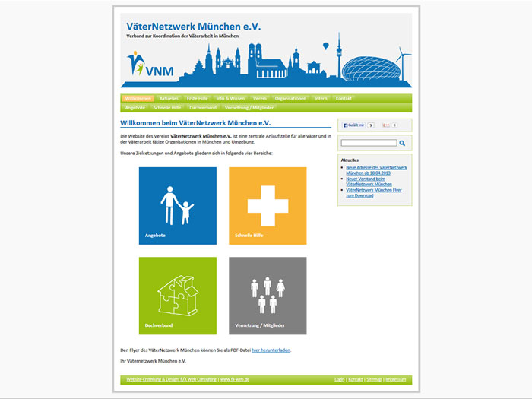Open 'Neuer Vorstand beim VäterNetzwerk München' link
Viewport: 532px width, 399px height.
(x=369, y=182)
